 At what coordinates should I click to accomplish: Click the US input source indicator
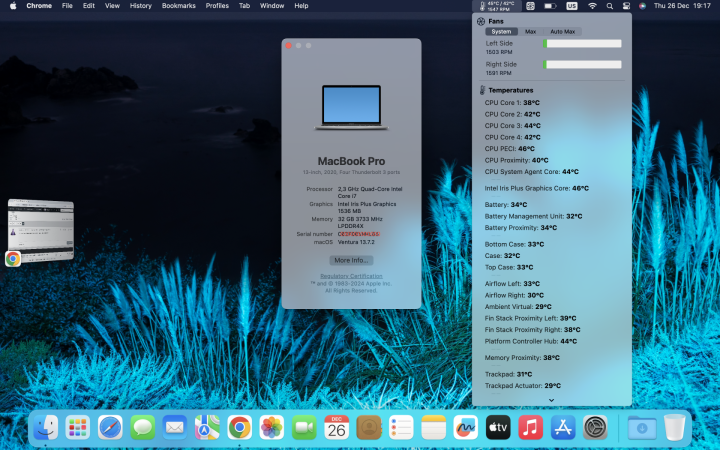point(572,6)
